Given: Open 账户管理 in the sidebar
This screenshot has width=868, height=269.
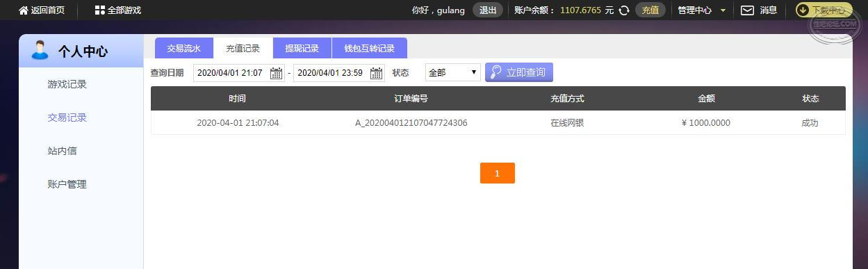Looking at the screenshot, I should click(67, 184).
